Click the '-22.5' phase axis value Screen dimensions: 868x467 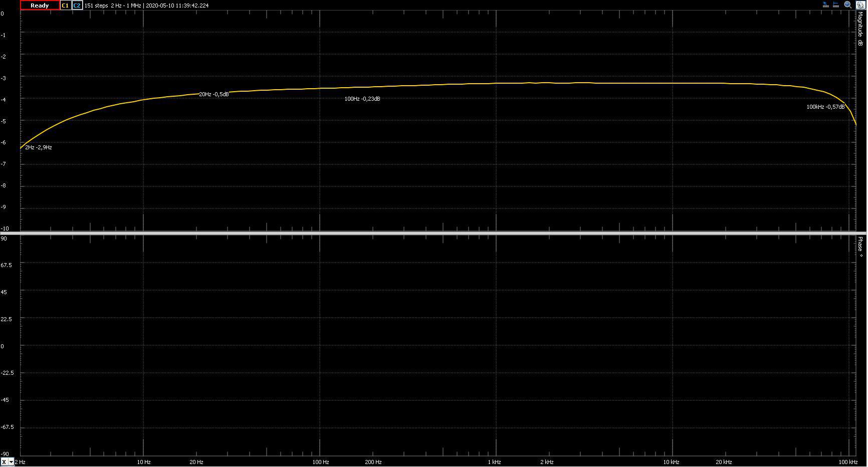tap(7, 373)
